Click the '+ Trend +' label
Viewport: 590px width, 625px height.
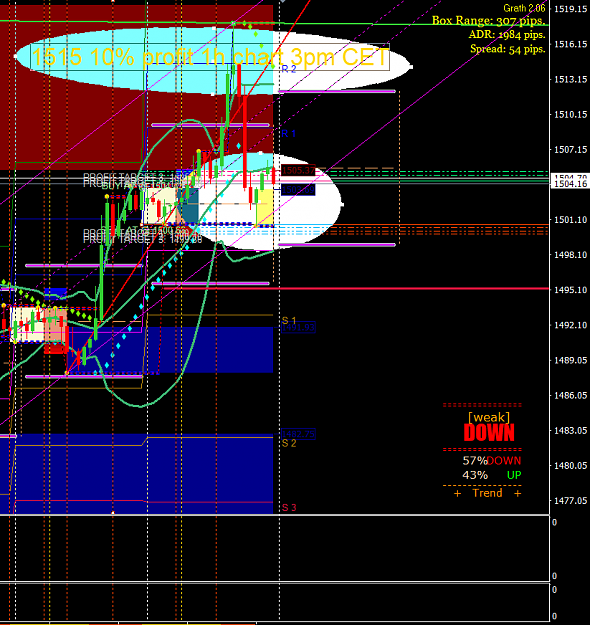[x=488, y=493]
